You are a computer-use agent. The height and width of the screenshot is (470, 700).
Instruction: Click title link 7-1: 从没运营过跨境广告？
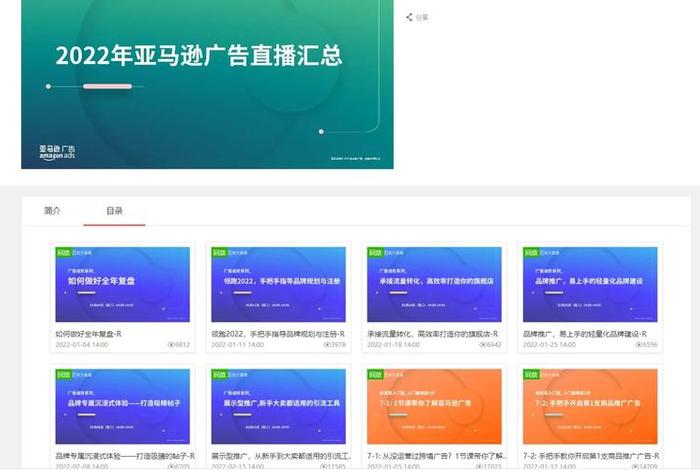tap(437, 456)
